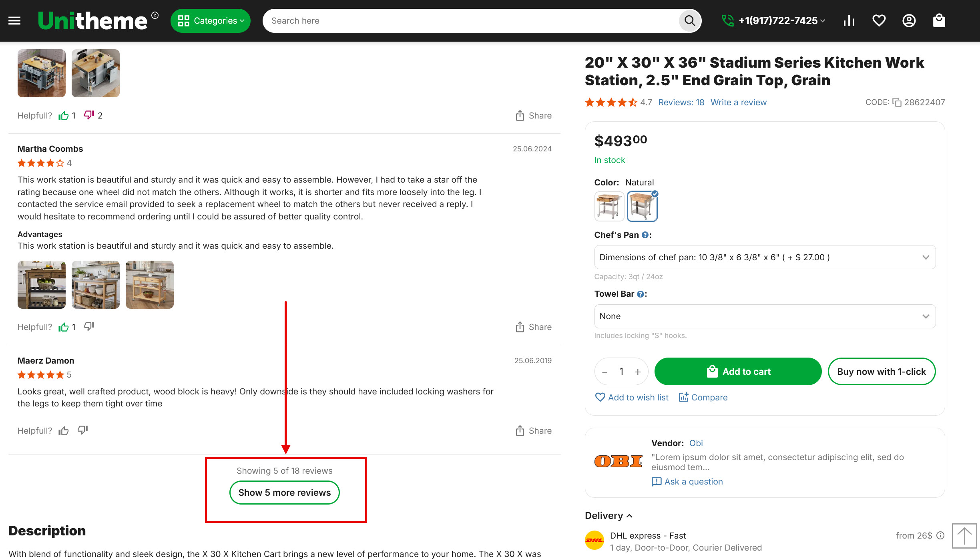Screen dimensions: 980x559
Task: Open the wishlist heart icon in header
Action: pos(879,21)
